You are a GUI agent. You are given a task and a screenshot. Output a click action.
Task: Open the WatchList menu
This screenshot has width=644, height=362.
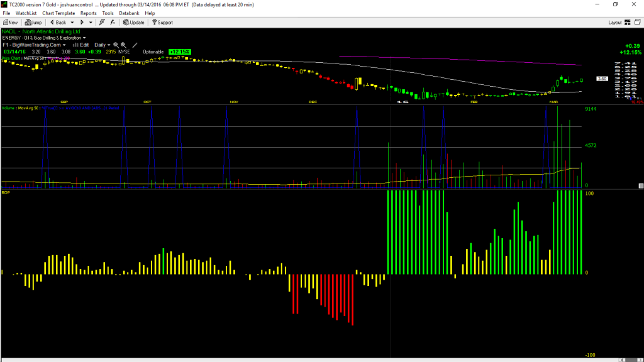coord(26,13)
